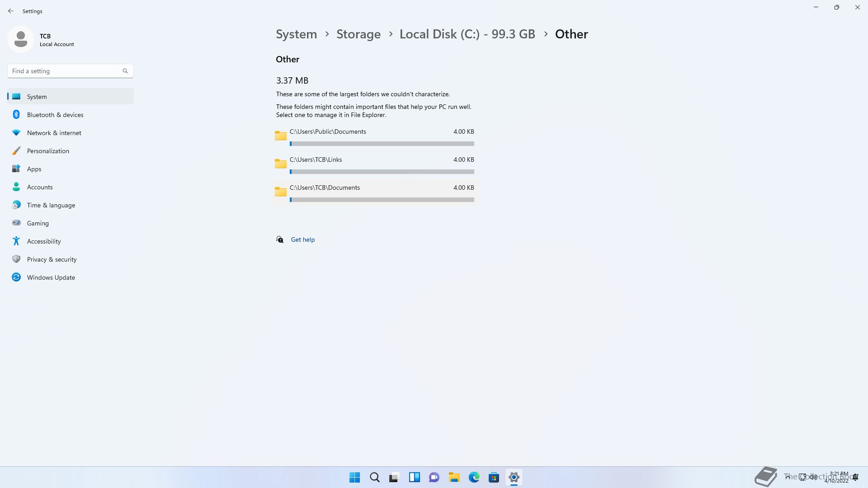
Task: Open the Windows Start menu
Action: 354,477
